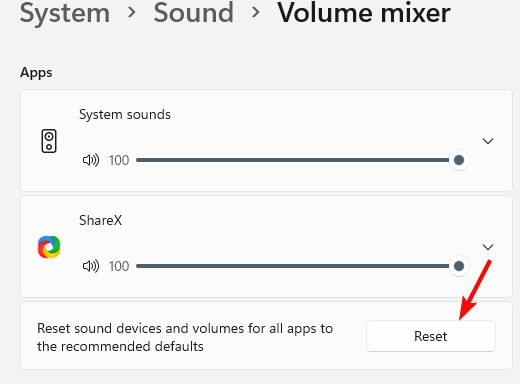Viewport: 520px width, 384px height.
Task: Go back to System breadcrumb
Action: click(65, 13)
